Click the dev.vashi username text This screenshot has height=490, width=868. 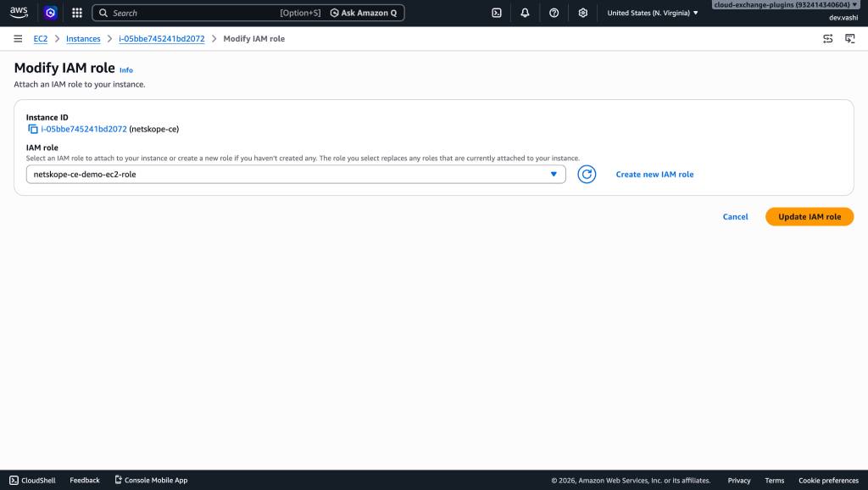pyautogui.click(x=843, y=18)
